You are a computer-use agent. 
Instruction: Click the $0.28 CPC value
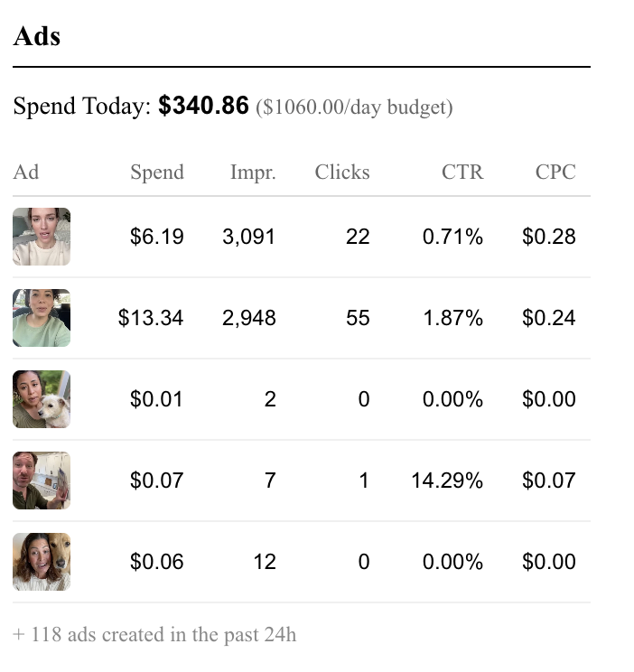coord(549,237)
